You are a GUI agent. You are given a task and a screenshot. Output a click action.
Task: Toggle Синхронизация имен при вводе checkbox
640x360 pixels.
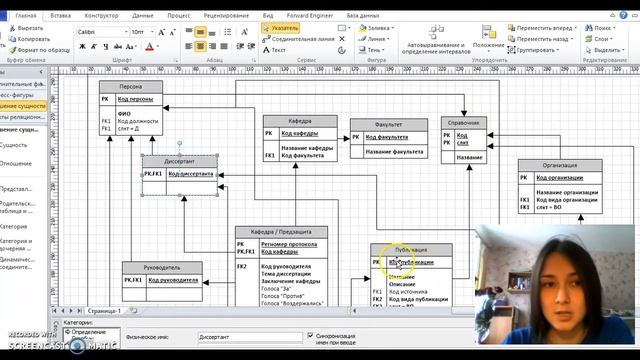pyautogui.click(x=310, y=336)
